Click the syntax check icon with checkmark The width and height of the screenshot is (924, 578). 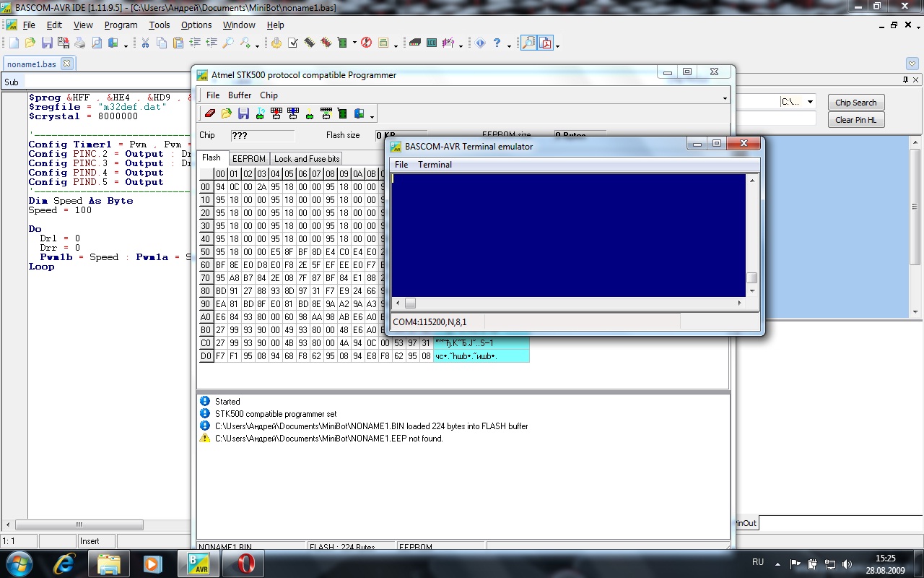pos(293,43)
